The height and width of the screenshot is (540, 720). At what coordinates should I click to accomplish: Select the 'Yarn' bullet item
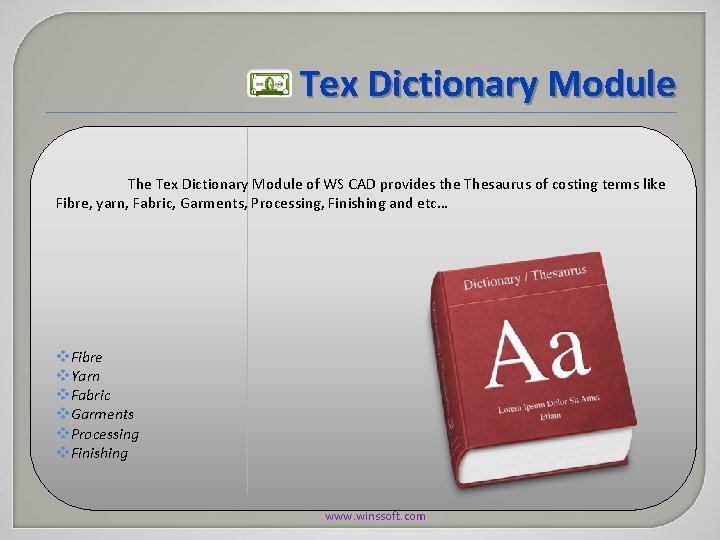[78, 376]
